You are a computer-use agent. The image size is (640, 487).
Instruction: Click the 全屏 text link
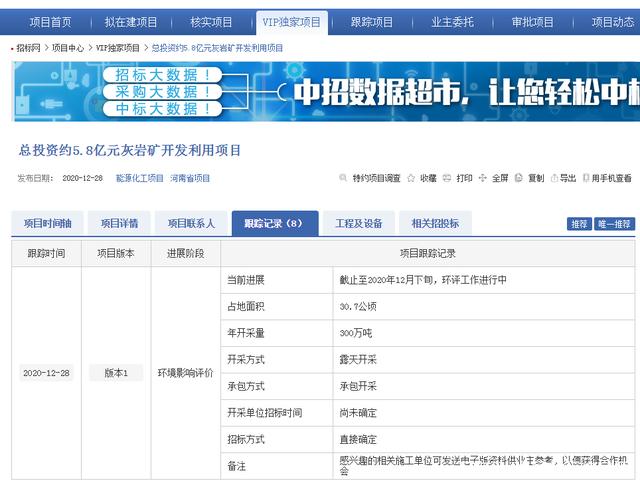500,178
